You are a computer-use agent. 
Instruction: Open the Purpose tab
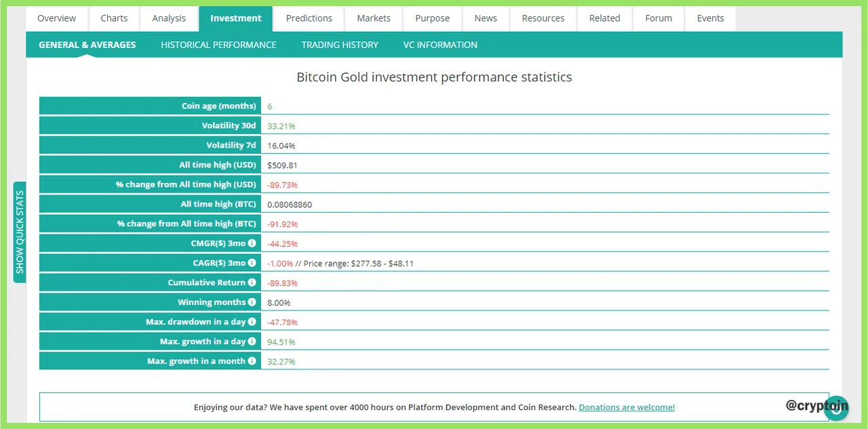433,18
